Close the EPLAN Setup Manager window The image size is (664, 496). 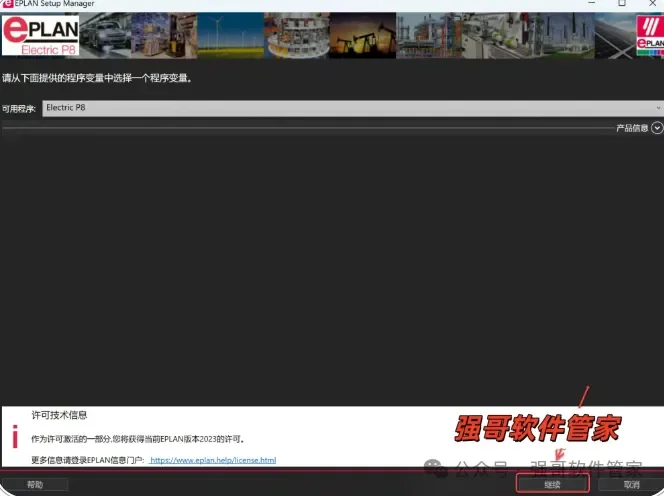[653, 3]
